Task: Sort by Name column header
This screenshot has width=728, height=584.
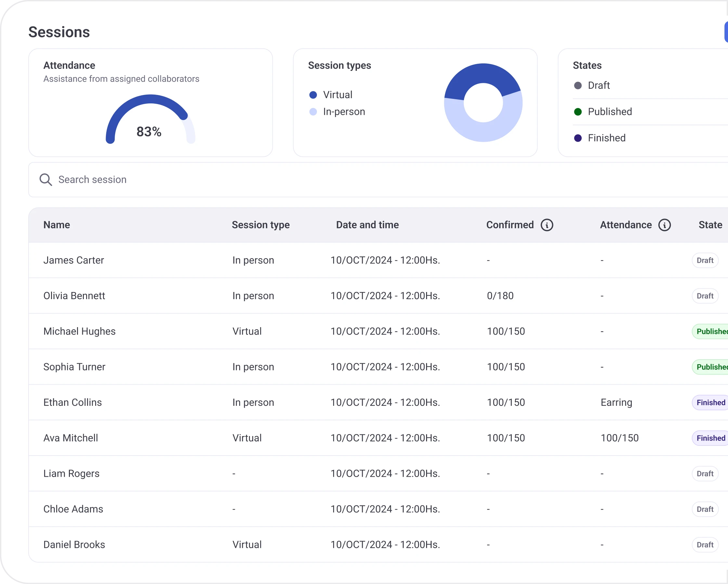Action: [57, 225]
